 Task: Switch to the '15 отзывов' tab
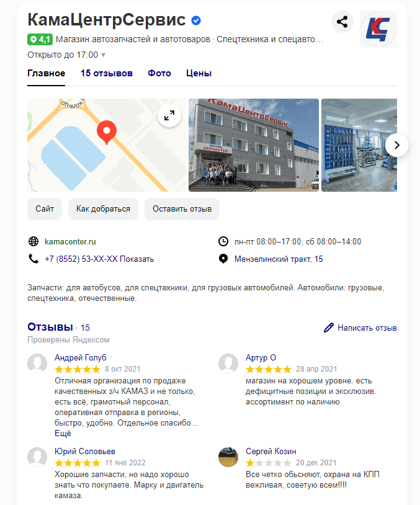coord(107,73)
